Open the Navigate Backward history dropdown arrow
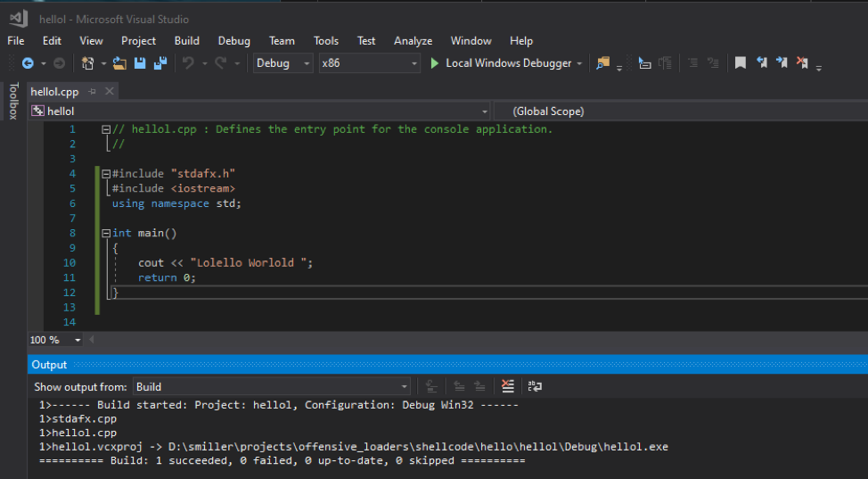The height and width of the screenshot is (479, 868). click(x=43, y=63)
